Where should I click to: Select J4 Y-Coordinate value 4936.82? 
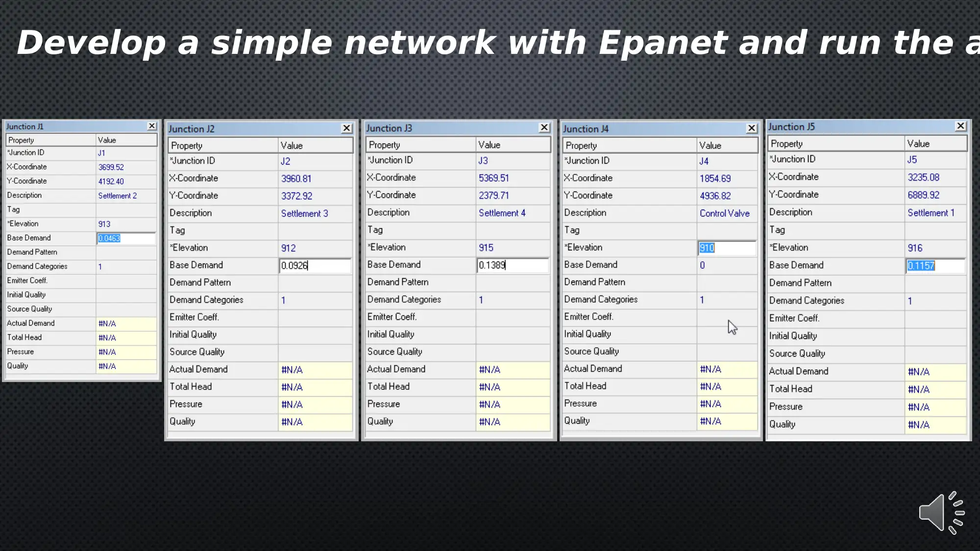point(715,196)
